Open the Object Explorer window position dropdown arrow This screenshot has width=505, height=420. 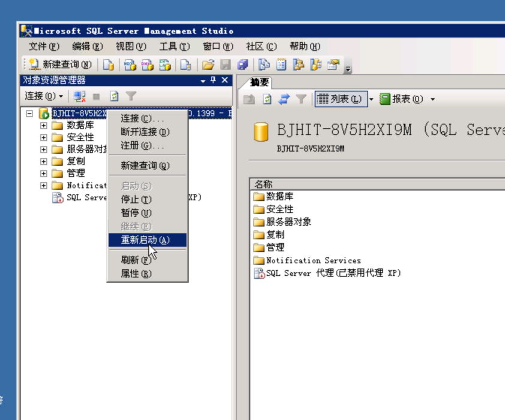coord(203,81)
